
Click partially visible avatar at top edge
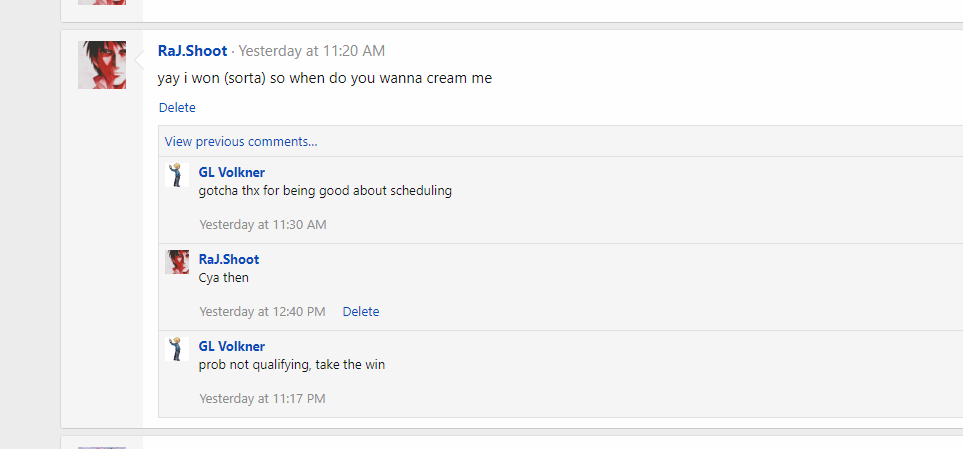tap(102, 2)
